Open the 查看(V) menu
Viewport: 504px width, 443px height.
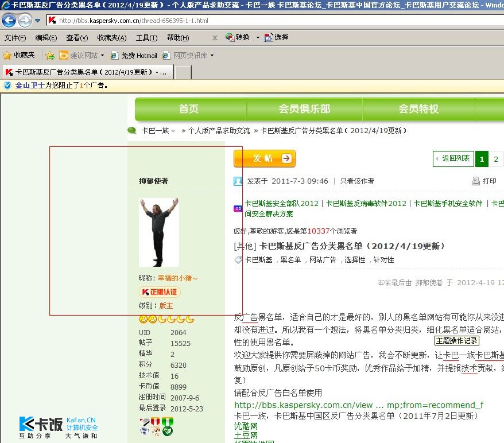coord(77,38)
